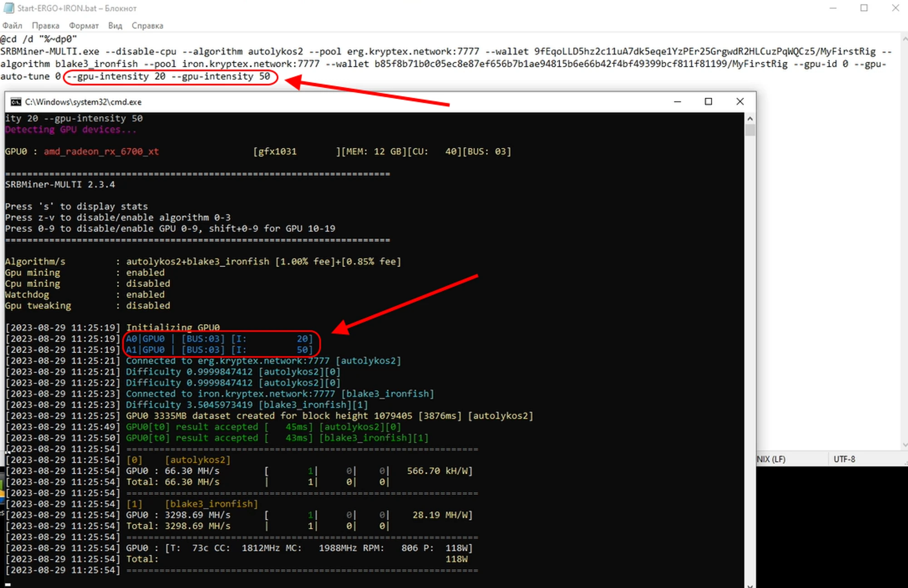Click the console vertical scrollbar thumb
The width and height of the screenshot is (908, 588).
pyautogui.click(x=750, y=130)
